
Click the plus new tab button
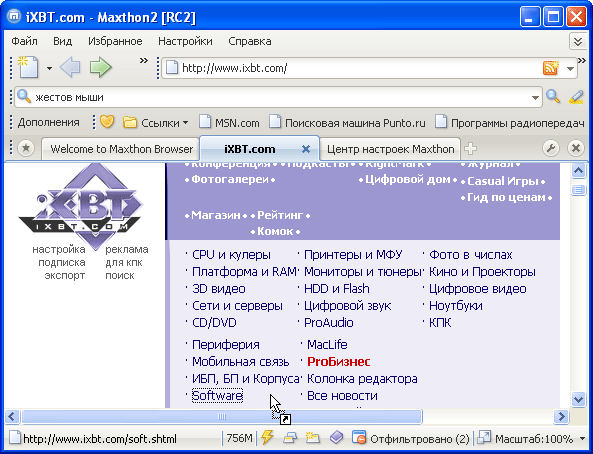tap(470, 148)
